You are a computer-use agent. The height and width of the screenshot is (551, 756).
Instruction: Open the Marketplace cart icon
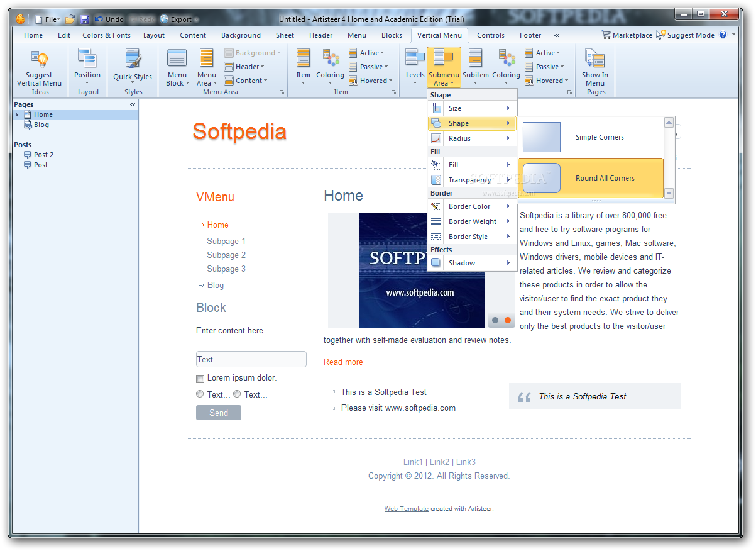(606, 35)
